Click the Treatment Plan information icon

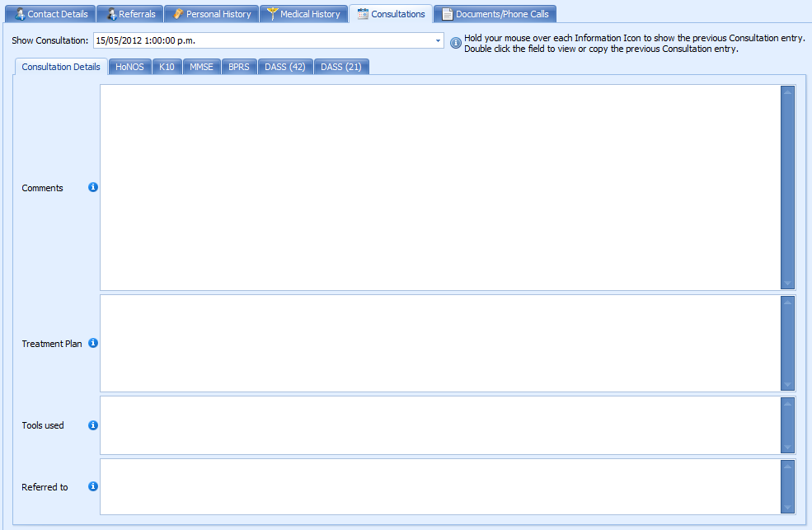point(92,343)
